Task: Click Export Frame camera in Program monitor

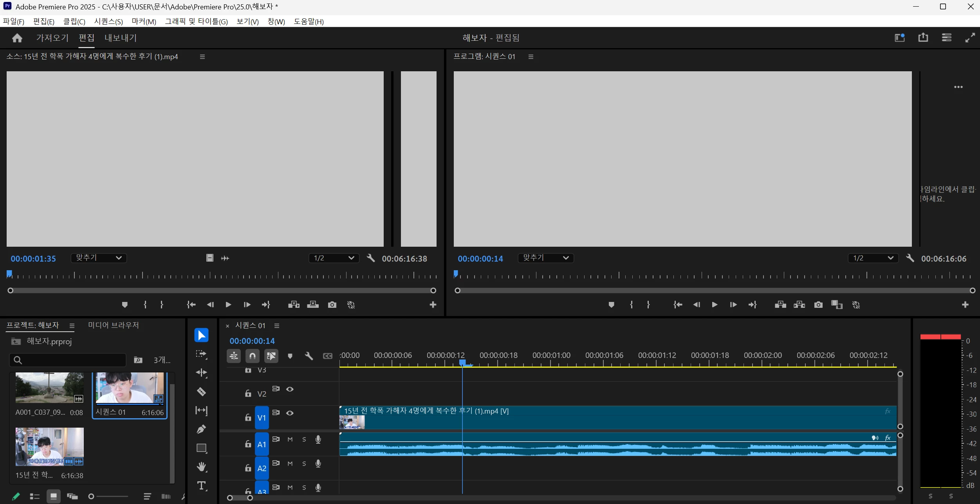Action: click(x=818, y=305)
